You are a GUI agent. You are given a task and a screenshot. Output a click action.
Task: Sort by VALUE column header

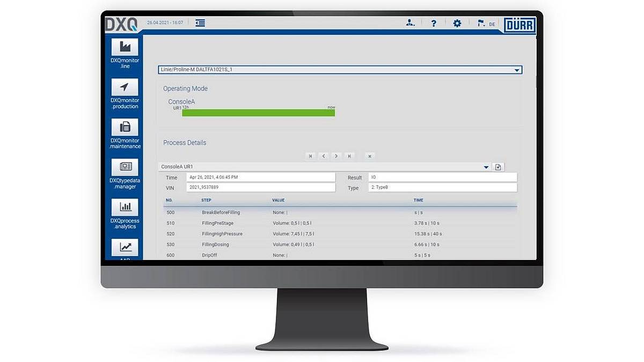pyautogui.click(x=279, y=200)
